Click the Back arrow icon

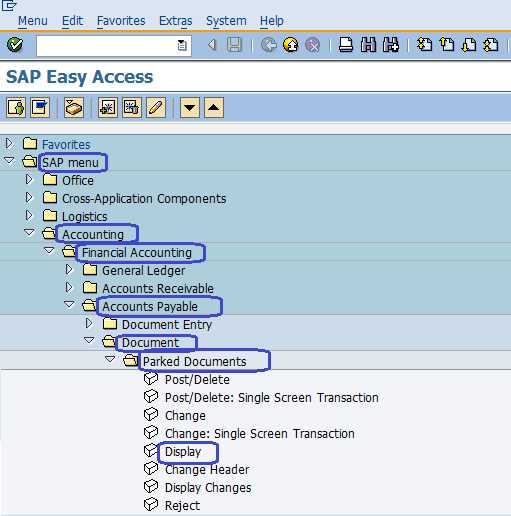click(212, 45)
